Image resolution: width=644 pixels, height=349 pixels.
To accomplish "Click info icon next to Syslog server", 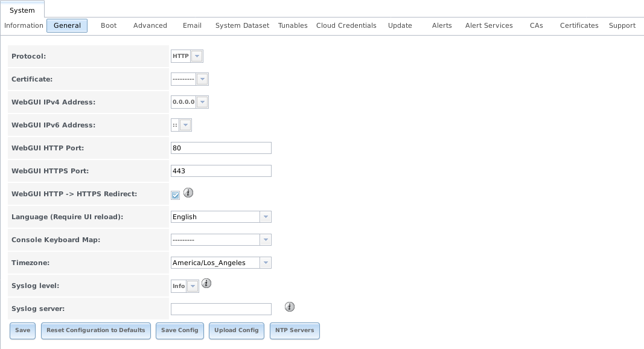I will tap(289, 307).
